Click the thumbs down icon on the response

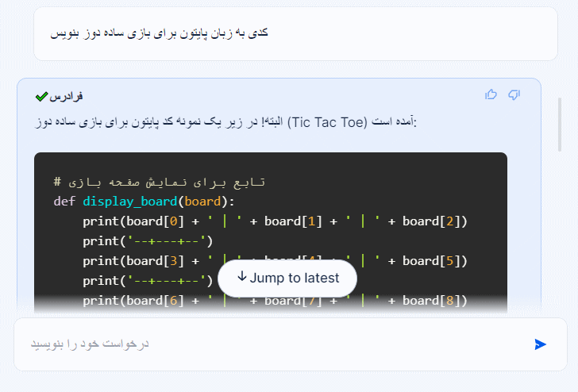(514, 95)
